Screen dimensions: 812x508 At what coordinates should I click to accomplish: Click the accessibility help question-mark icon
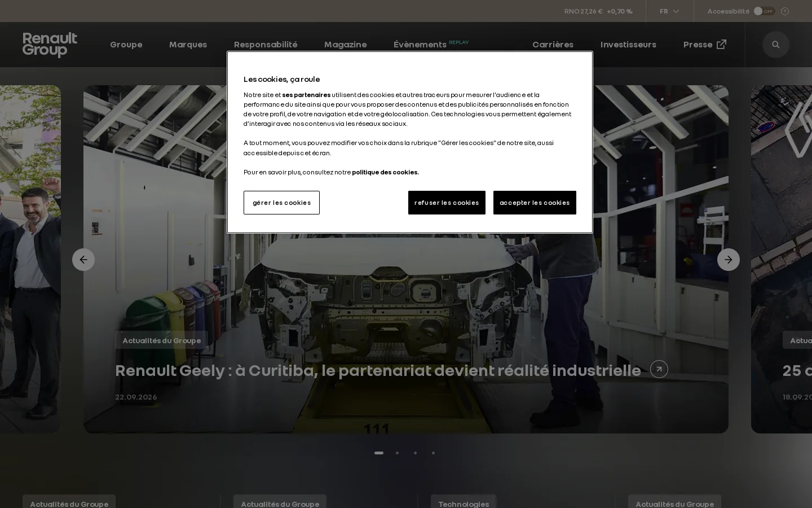click(785, 11)
